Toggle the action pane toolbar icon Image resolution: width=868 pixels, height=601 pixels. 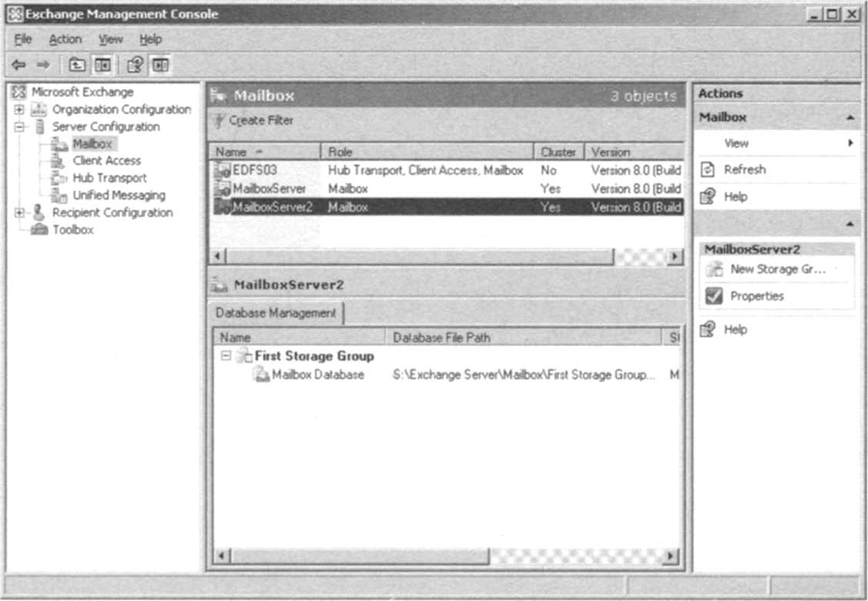[160, 65]
